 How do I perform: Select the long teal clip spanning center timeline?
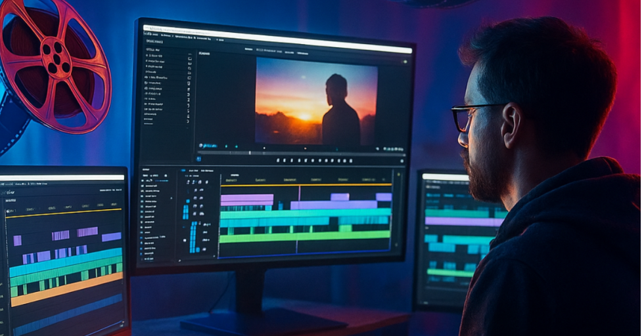tap(306, 213)
